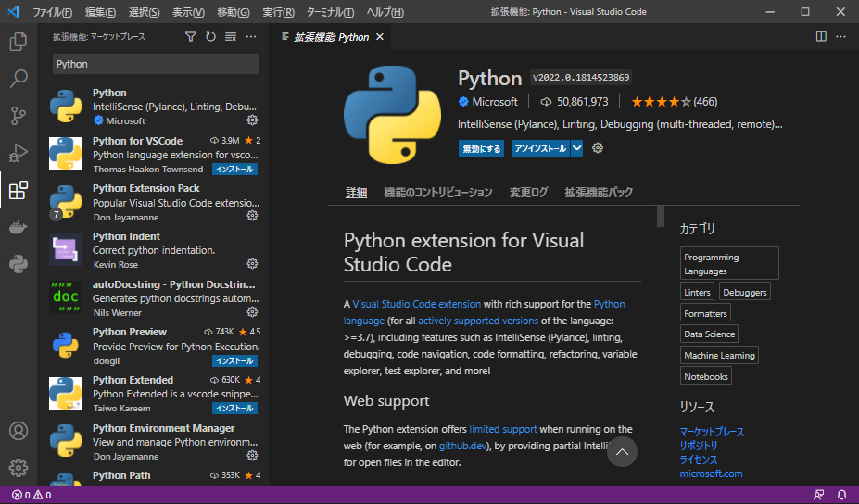859x504 pixels.
Task: Open the github.dev link
Action: tap(463, 446)
